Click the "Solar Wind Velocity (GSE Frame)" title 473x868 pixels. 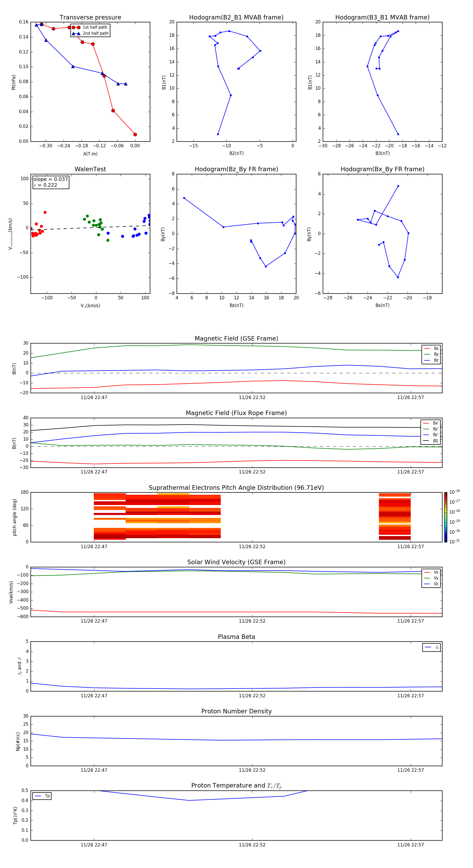pos(236,562)
